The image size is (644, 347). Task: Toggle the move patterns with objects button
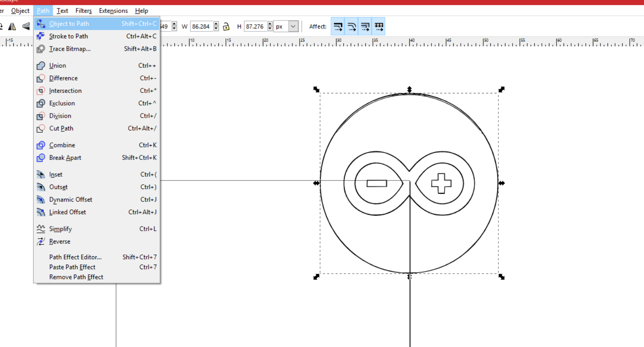[379, 26]
